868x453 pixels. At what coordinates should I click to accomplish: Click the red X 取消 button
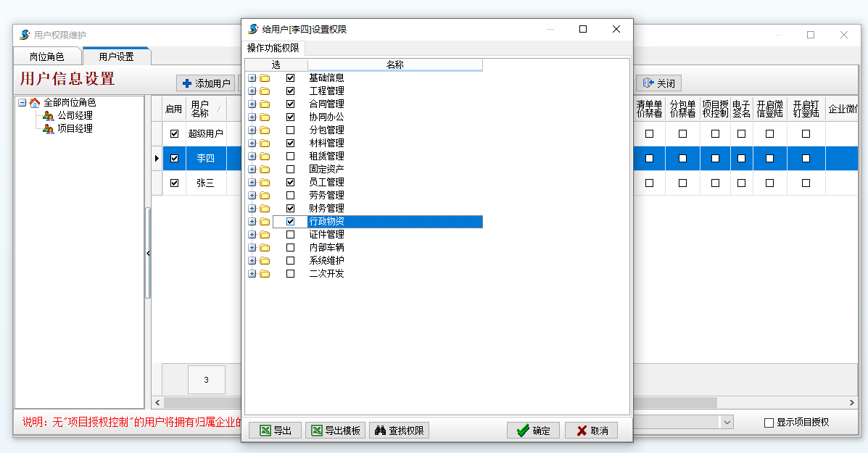pos(582,431)
